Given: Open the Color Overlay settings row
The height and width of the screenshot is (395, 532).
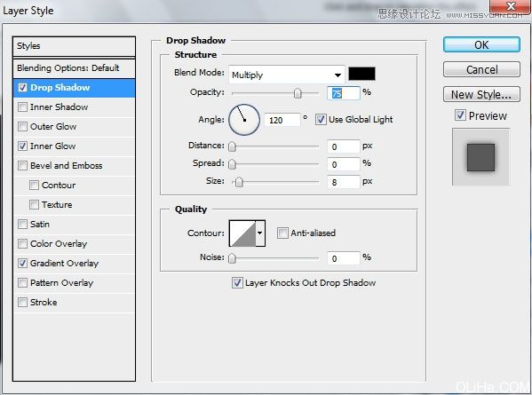Looking at the screenshot, I should 74,244.
